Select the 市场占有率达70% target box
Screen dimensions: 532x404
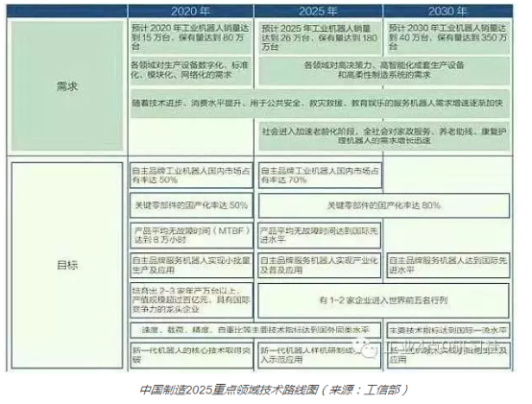[x=320, y=176]
